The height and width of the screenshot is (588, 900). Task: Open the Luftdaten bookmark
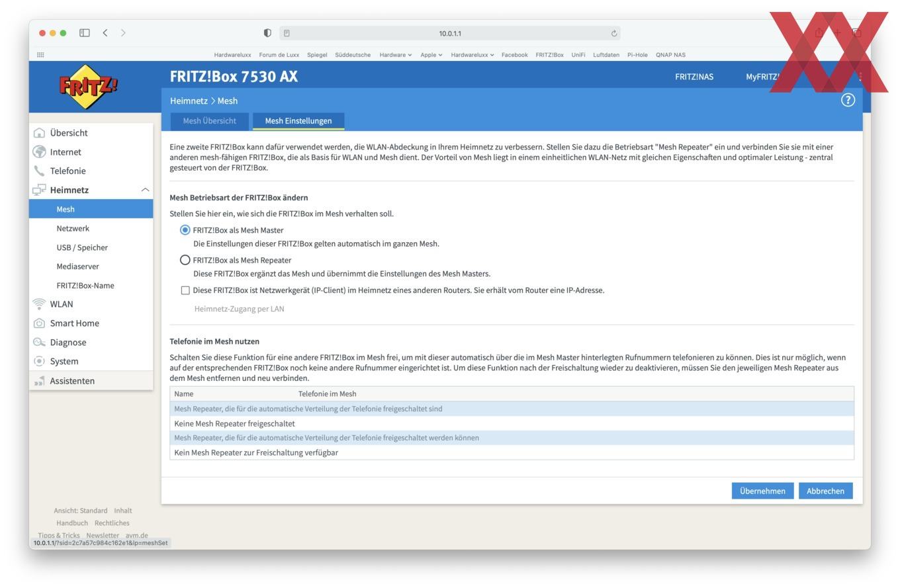pos(606,55)
